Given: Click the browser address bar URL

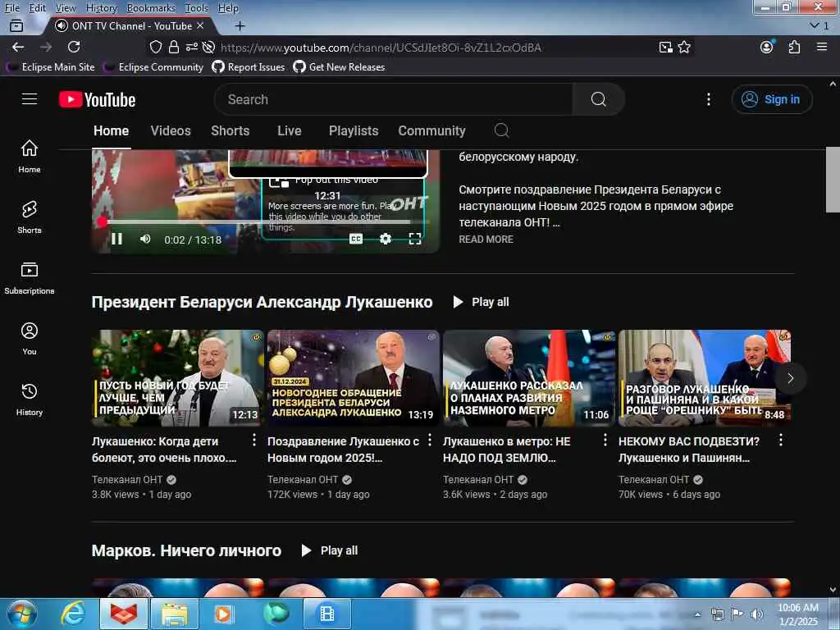Looking at the screenshot, I should [381, 48].
